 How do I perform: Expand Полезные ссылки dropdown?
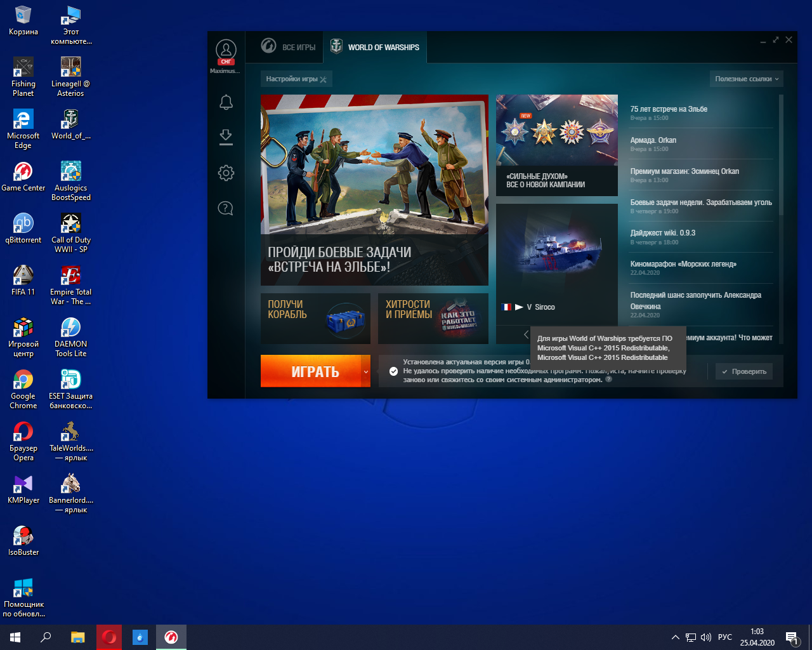(746, 79)
